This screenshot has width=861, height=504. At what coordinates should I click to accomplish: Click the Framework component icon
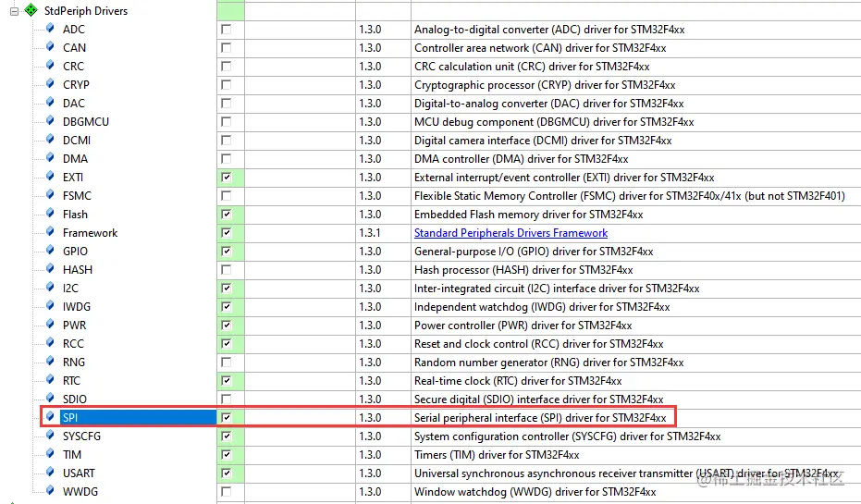tap(50, 232)
